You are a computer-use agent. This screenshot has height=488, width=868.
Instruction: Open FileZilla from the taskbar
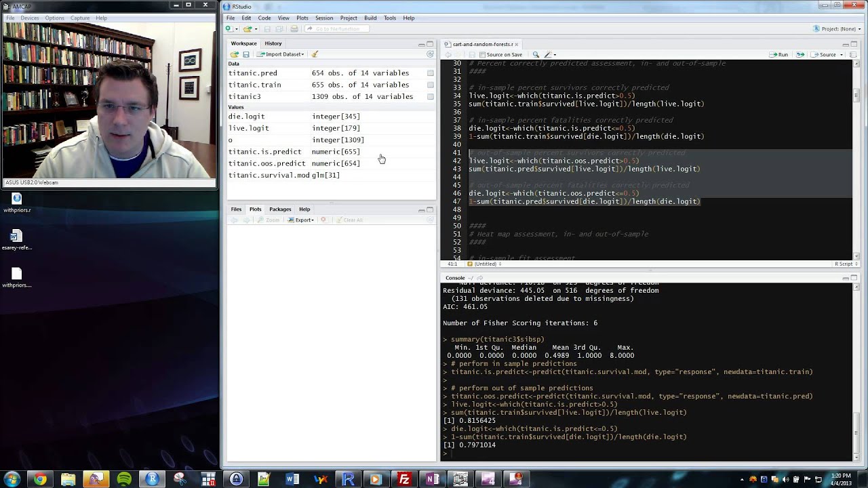tap(404, 479)
